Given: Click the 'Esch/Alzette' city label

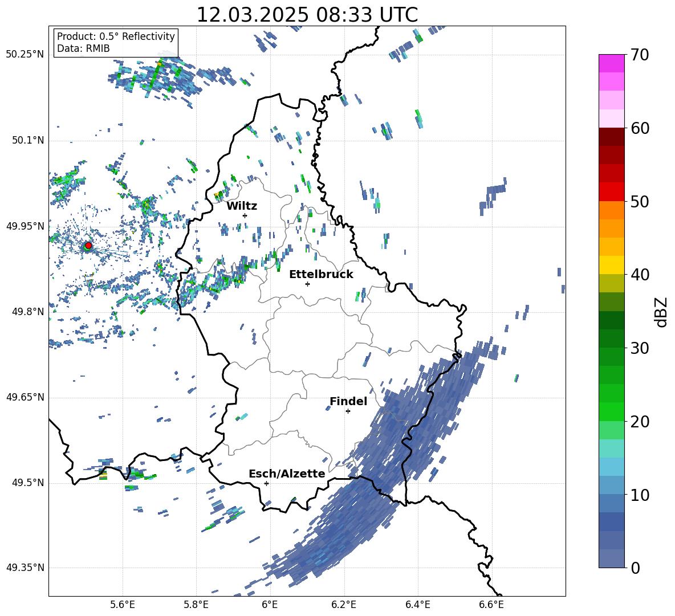Looking at the screenshot, I should [x=287, y=474].
